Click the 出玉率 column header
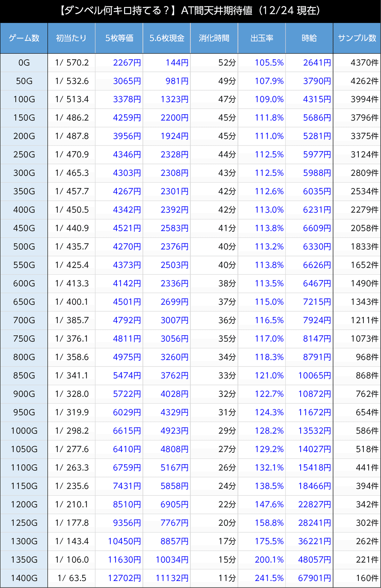 click(262, 38)
